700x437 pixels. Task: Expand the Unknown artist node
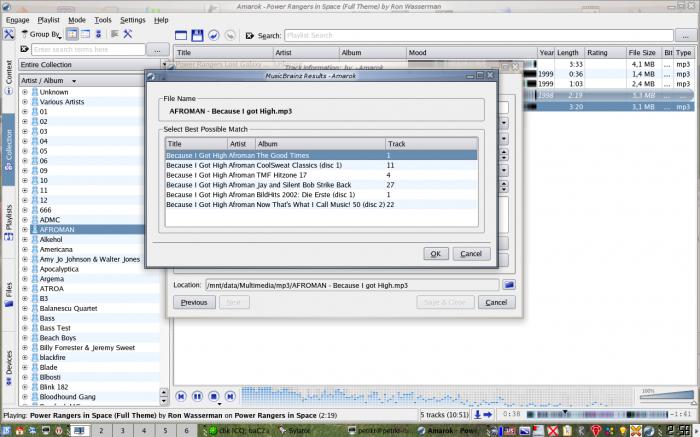[x=25, y=92]
